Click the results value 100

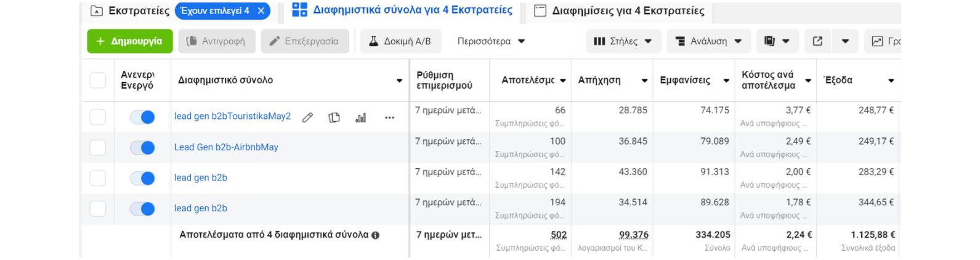(557, 141)
